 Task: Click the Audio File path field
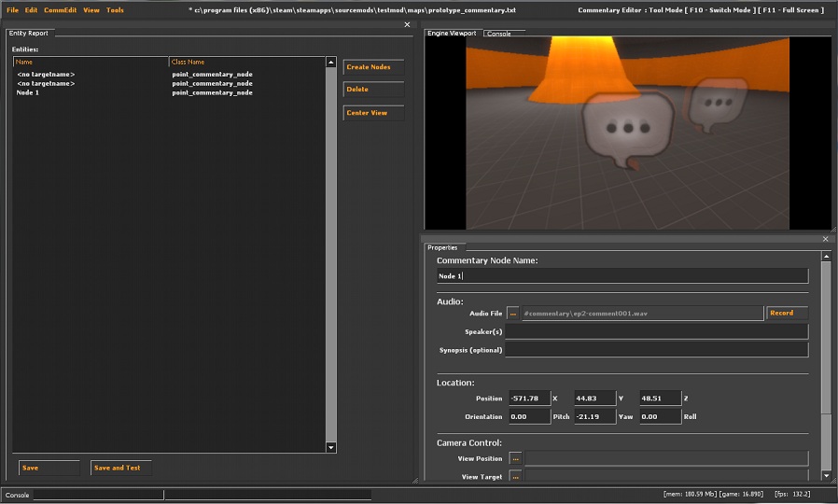point(642,314)
